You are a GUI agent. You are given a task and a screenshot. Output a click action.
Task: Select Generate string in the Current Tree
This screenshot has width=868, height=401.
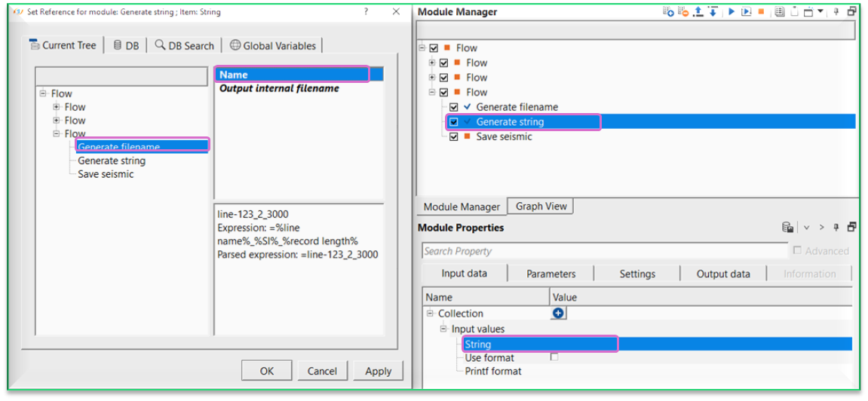[112, 161]
